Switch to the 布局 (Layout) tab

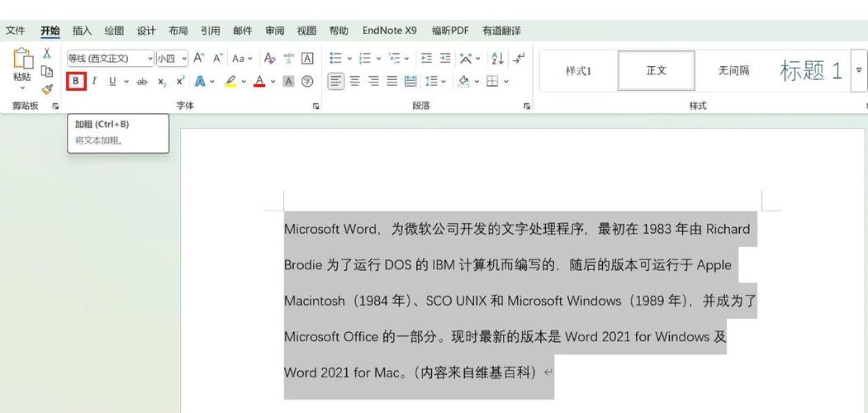178,31
